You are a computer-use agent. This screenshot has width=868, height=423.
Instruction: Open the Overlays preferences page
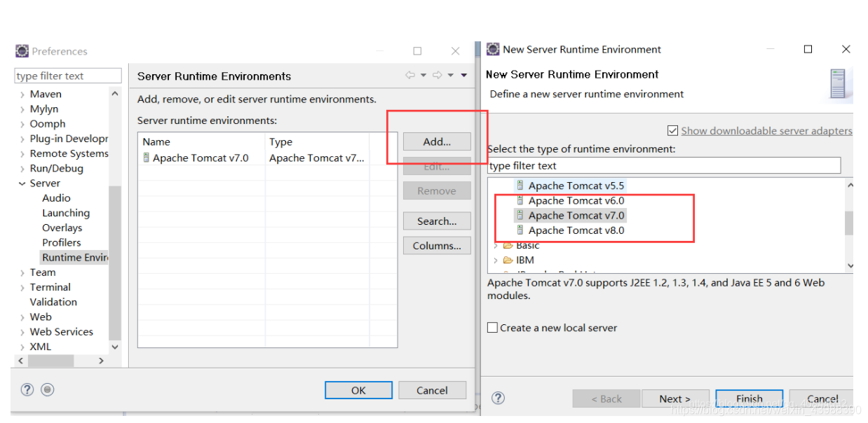pyautogui.click(x=62, y=228)
